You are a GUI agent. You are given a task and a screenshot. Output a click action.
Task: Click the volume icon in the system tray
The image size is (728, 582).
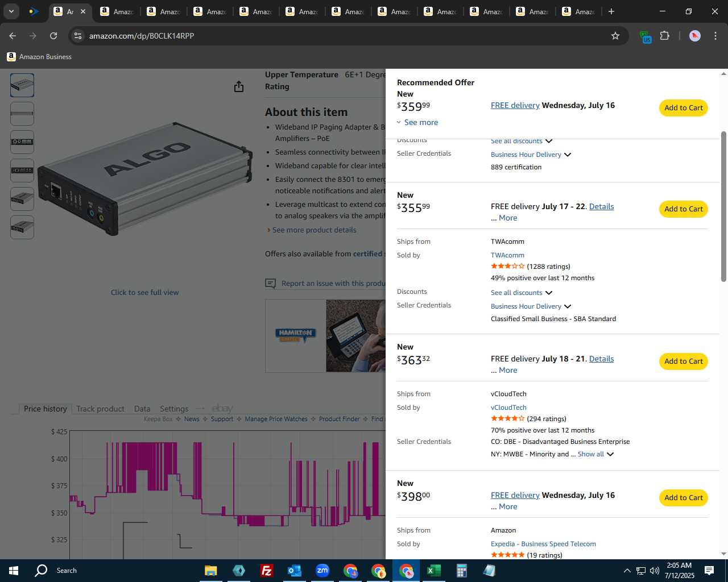655,571
